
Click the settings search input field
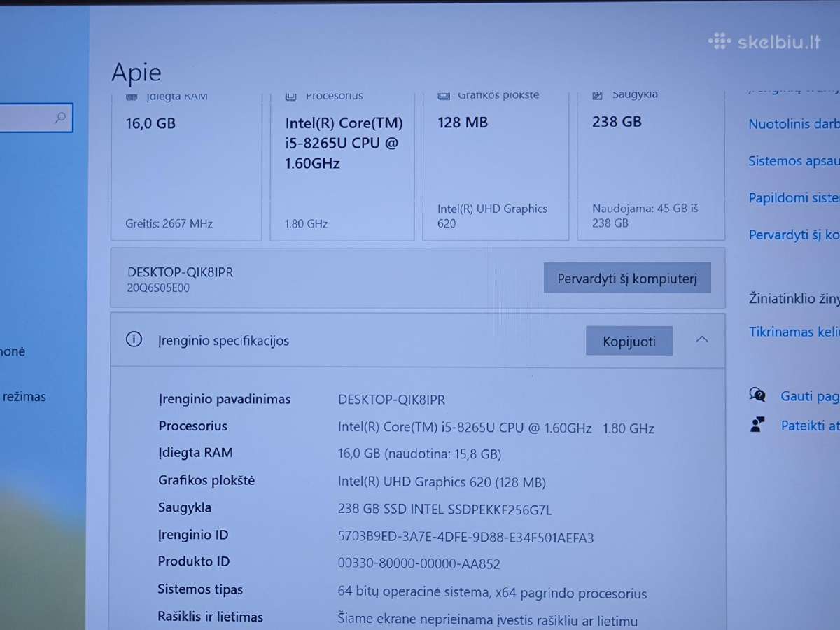click(35, 118)
